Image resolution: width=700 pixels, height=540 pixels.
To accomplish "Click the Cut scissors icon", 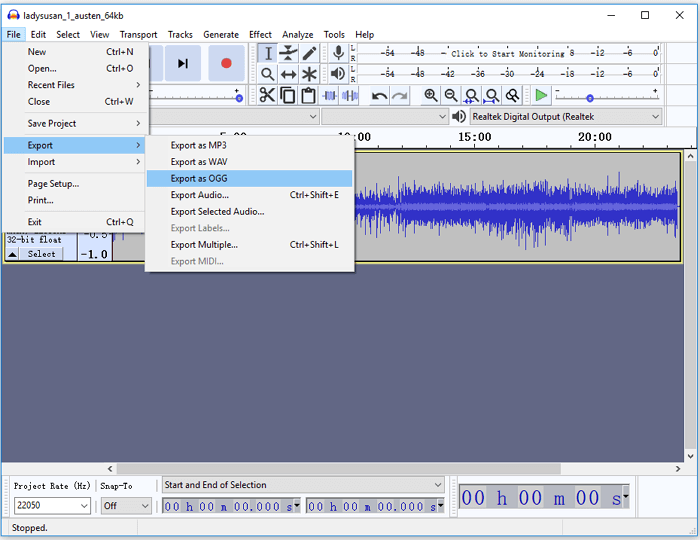I will click(267, 95).
